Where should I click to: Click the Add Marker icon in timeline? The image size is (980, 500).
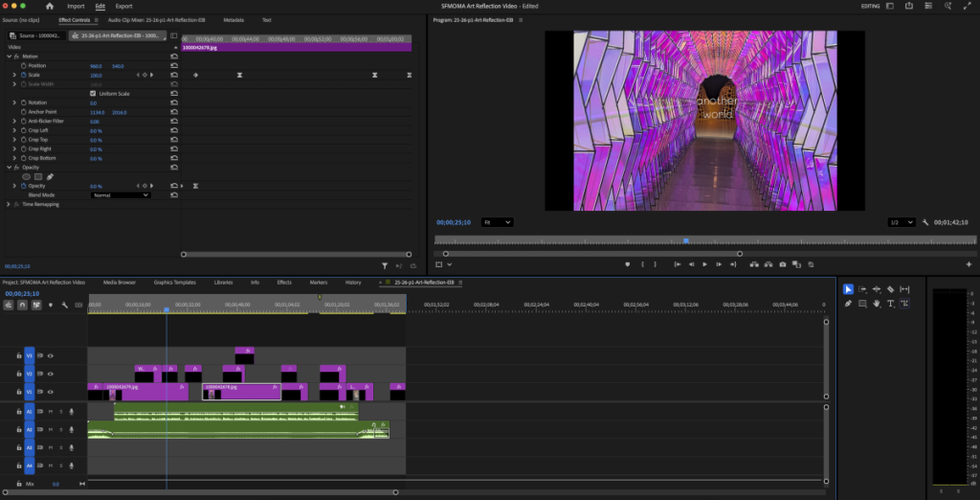(x=51, y=305)
